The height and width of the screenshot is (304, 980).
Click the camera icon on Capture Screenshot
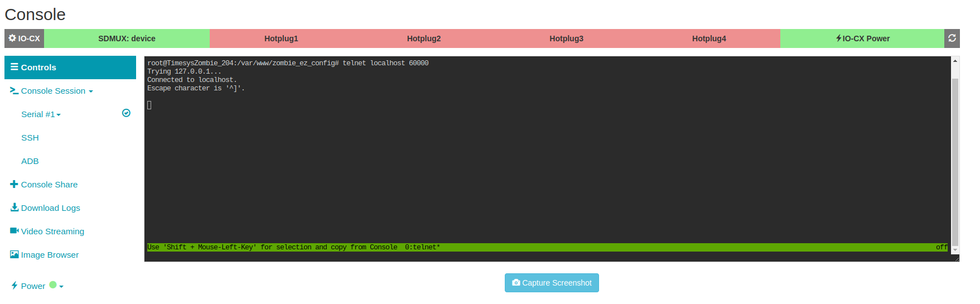click(516, 283)
